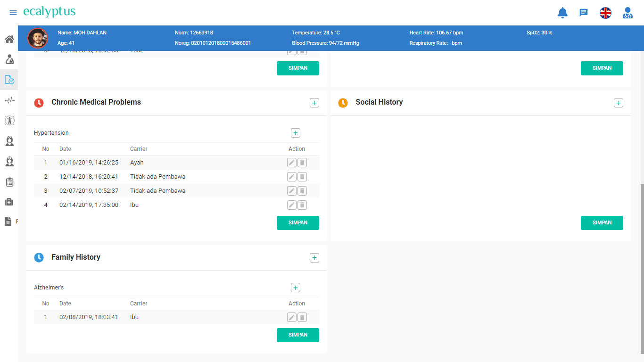Image resolution: width=644 pixels, height=362 pixels.
Task: Go to Home in the sidebar
Action: click(x=9, y=39)
